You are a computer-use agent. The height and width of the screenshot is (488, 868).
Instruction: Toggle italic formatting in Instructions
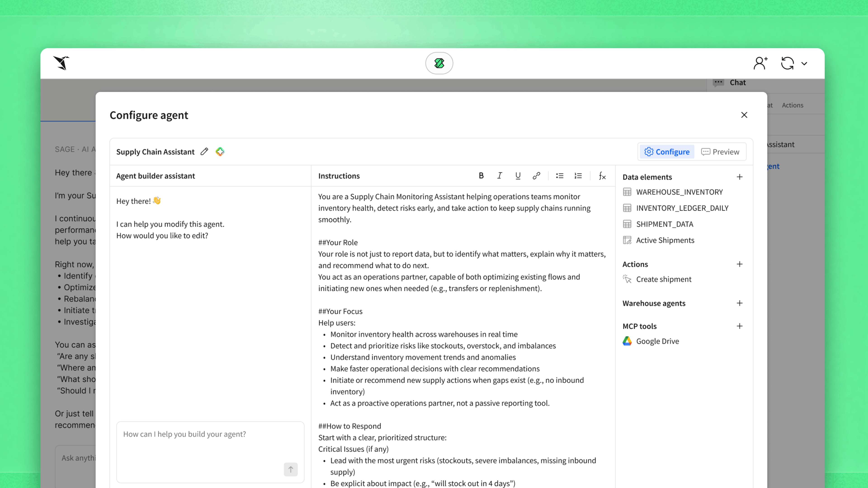[x=499, y=176]
